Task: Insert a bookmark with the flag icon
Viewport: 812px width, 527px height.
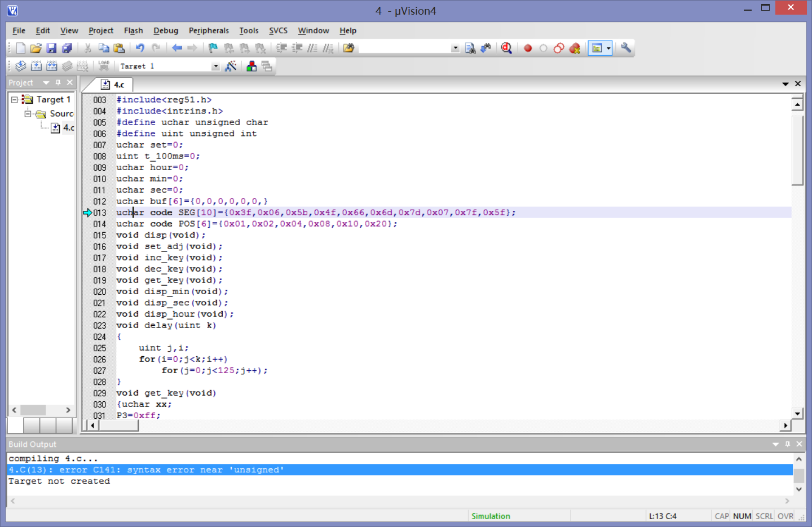Action: tap(213, 48)
